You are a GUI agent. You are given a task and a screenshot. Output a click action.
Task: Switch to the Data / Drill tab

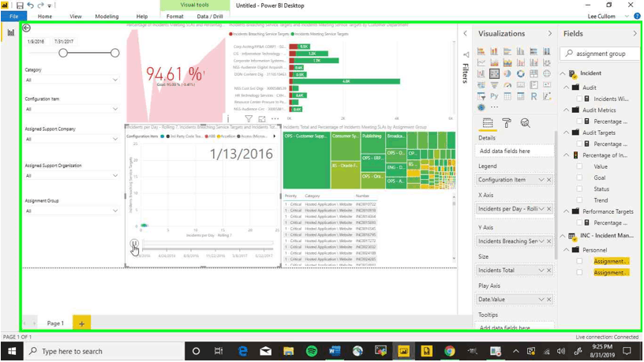tap(210, 16)
